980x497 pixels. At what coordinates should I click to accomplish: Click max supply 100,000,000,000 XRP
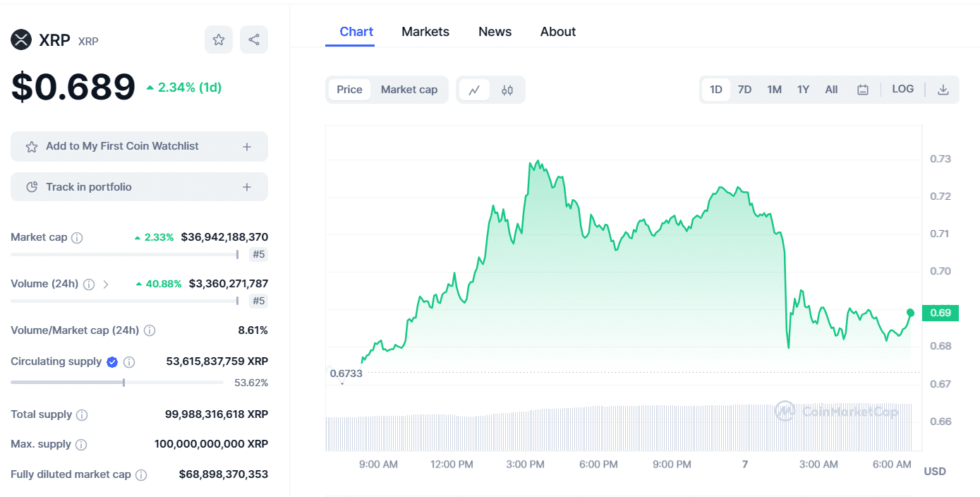click(x=211, y=444)
